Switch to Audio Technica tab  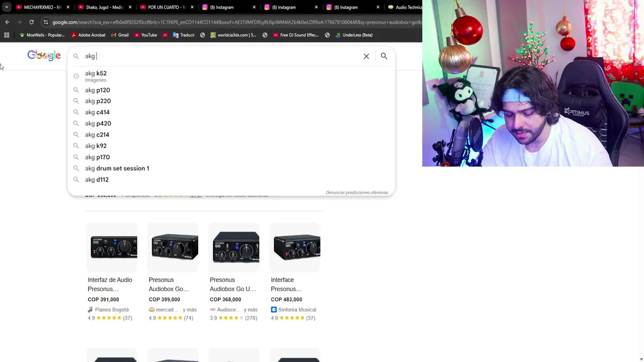(404, 7)
